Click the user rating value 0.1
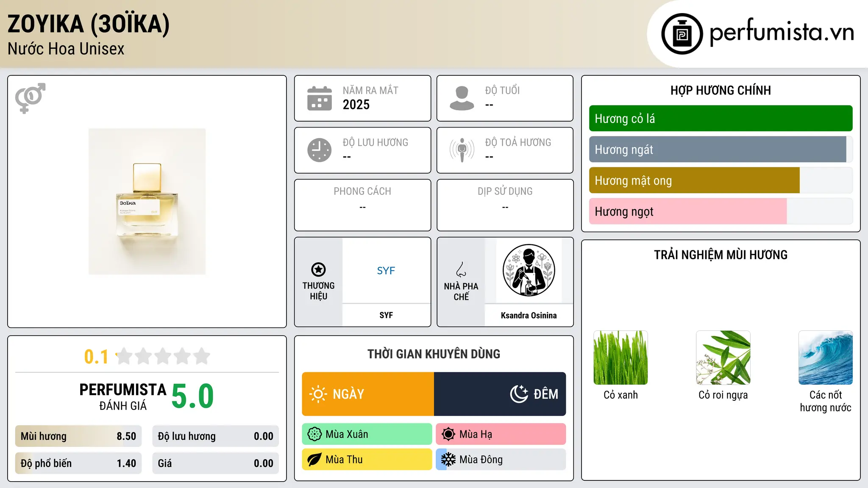 96,357
